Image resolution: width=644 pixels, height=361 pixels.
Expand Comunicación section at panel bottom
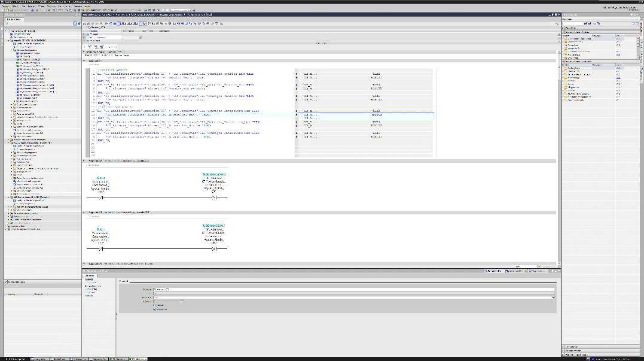(563, 351)
